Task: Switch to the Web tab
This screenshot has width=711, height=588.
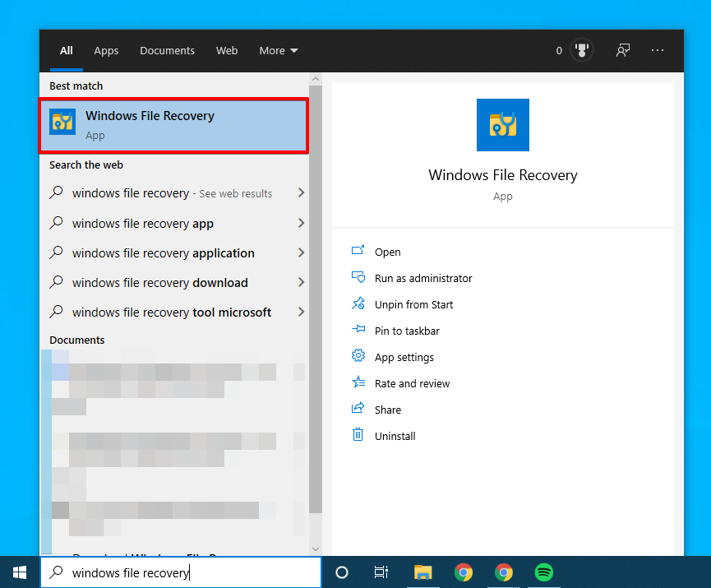Action: click(x=227, y=50)
